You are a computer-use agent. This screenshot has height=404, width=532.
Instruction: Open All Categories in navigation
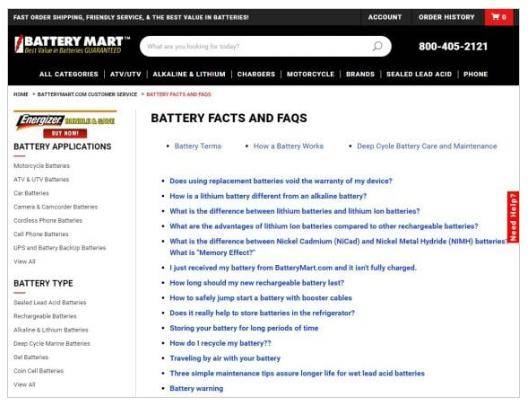click(x=69, y=74)
